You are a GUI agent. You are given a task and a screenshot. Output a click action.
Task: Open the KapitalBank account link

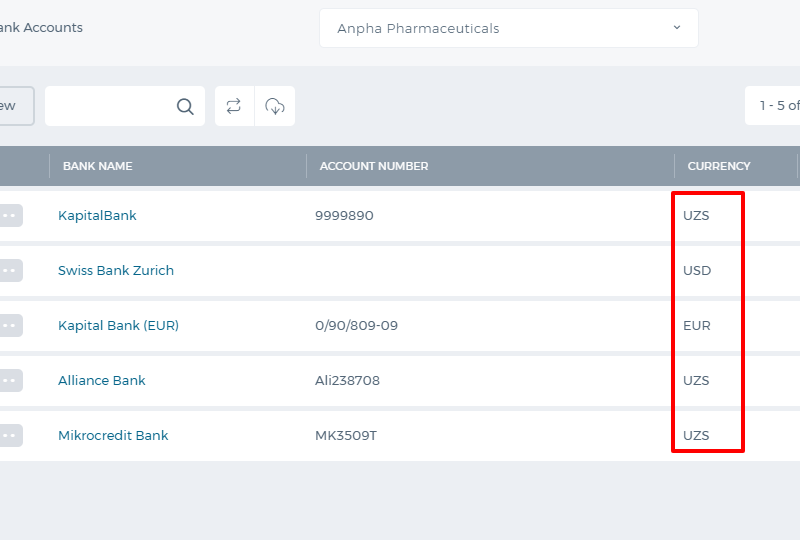(97, 215)
